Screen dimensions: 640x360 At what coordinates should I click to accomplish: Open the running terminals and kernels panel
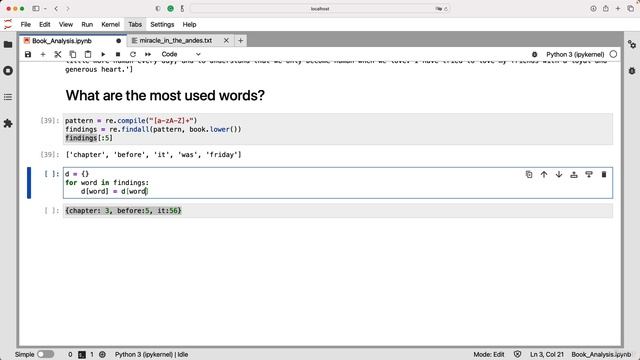click(8, 71)
